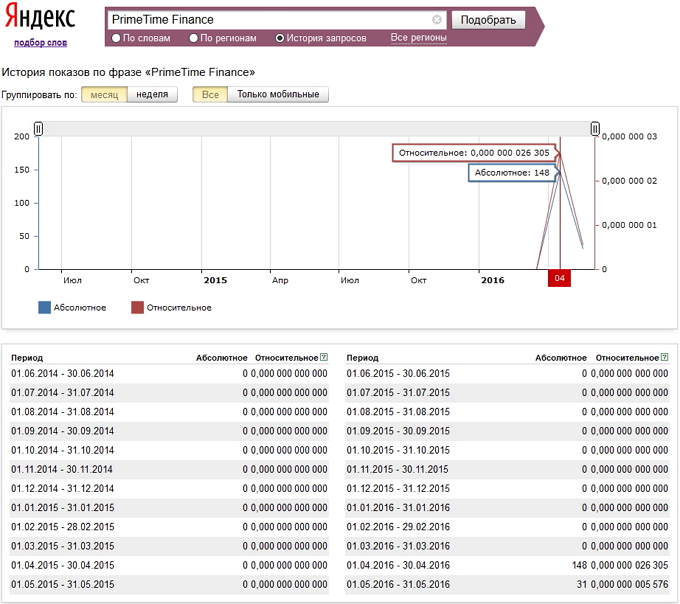Click the Yandex logo
This screenshot has height=604, width=680.
(x=40, y=18)
